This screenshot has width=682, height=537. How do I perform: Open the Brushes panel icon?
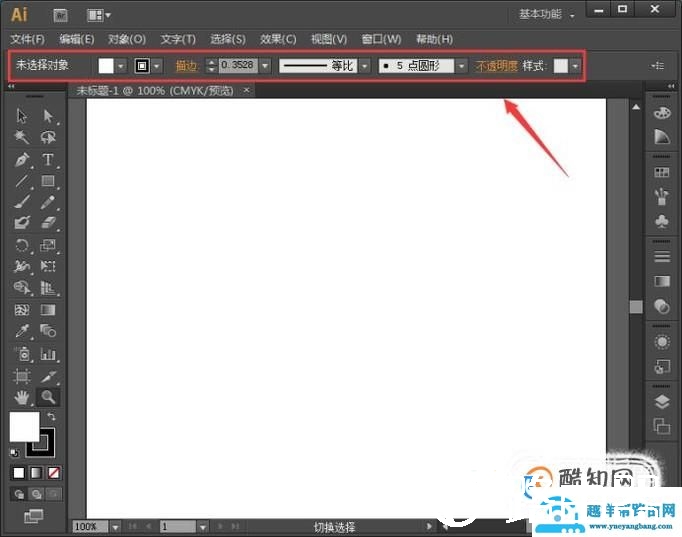pos(662,197)
